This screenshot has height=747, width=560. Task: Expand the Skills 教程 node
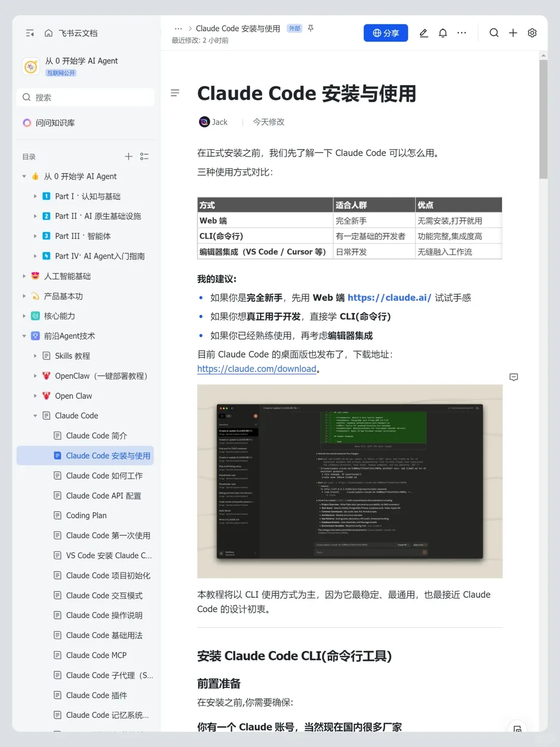coord(35,356)
